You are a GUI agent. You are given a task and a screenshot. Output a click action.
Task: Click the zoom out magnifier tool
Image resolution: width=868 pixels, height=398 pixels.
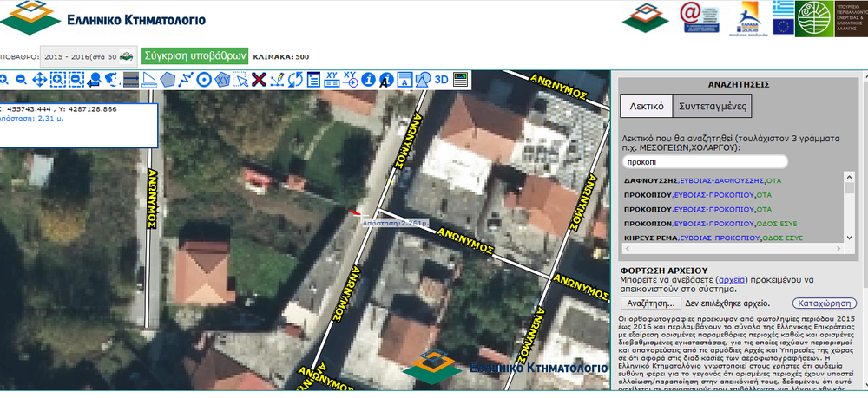pyautogui.click(x=22, y=80)
